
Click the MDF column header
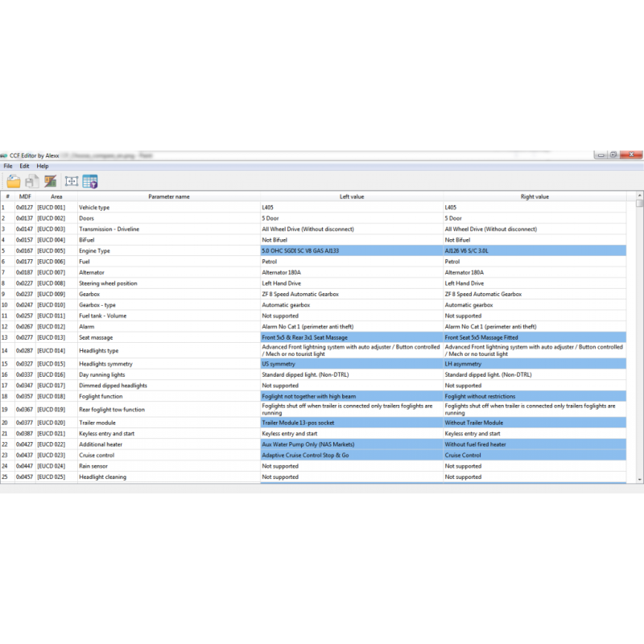(x=25, y=196)
